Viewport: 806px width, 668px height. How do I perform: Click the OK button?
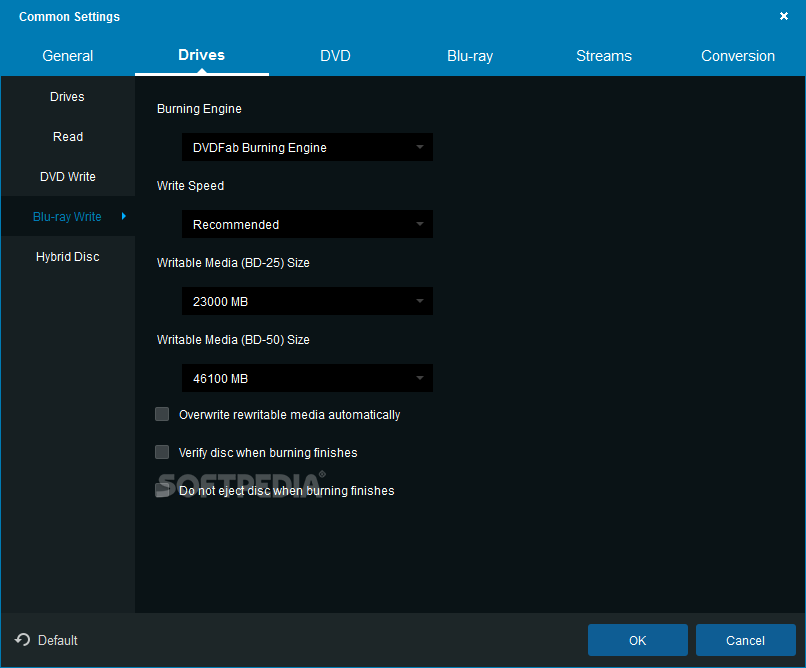tap(638, 640)
